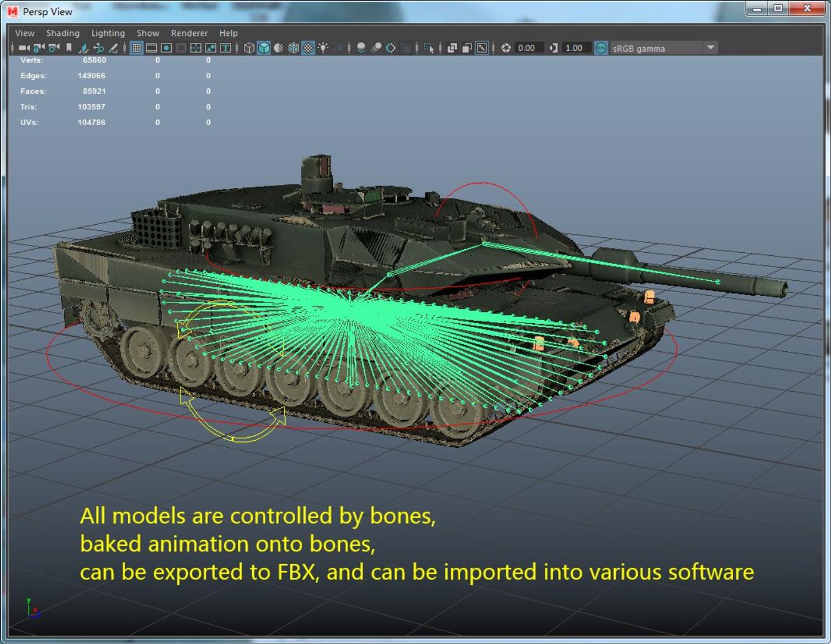This screenshot has width=831, height=644.
Task: Click the Image Plane icon
Action: (84, 48)
